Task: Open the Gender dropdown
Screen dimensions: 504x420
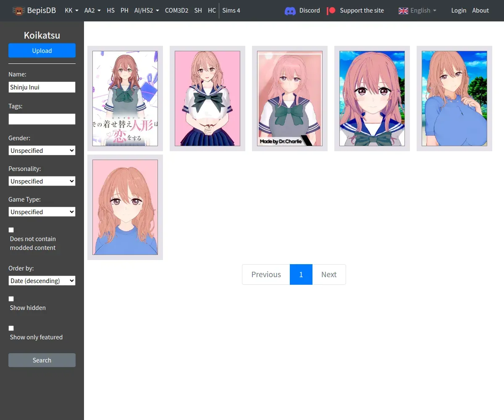Action: pos(42,150)
